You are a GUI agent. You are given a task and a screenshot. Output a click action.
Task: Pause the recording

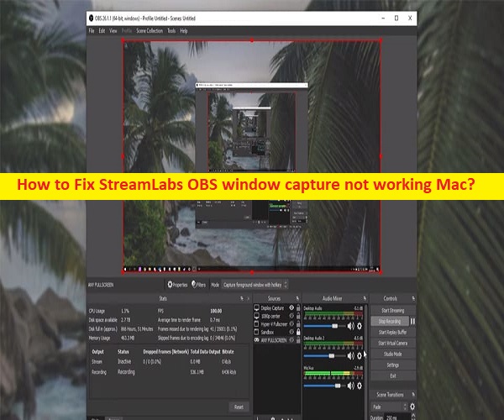click(x=412, y=321)
